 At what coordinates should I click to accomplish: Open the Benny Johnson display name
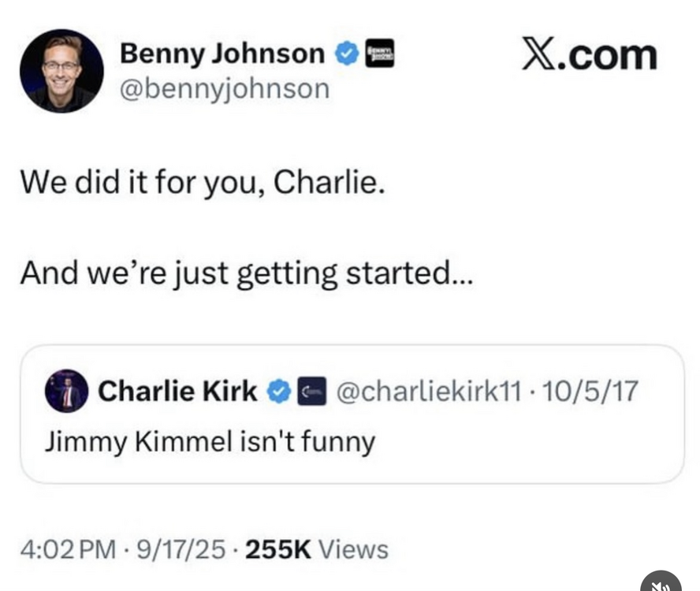coord(222,54)
